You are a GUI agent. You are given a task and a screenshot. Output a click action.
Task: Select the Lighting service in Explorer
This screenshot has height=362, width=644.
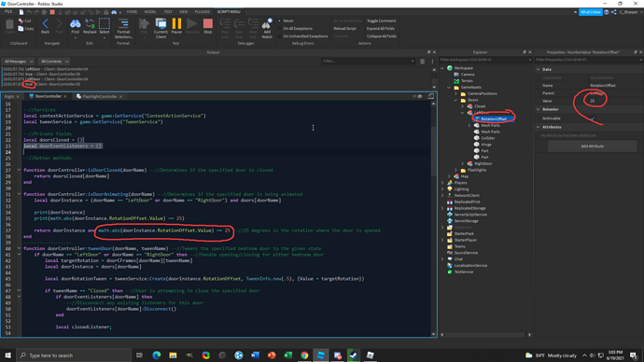click(461, 188)
